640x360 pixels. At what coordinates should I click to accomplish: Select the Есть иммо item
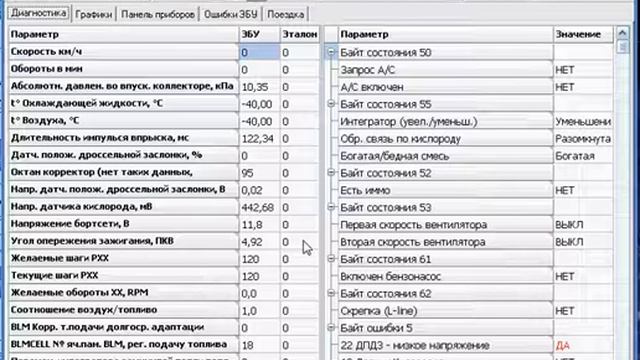445,190
